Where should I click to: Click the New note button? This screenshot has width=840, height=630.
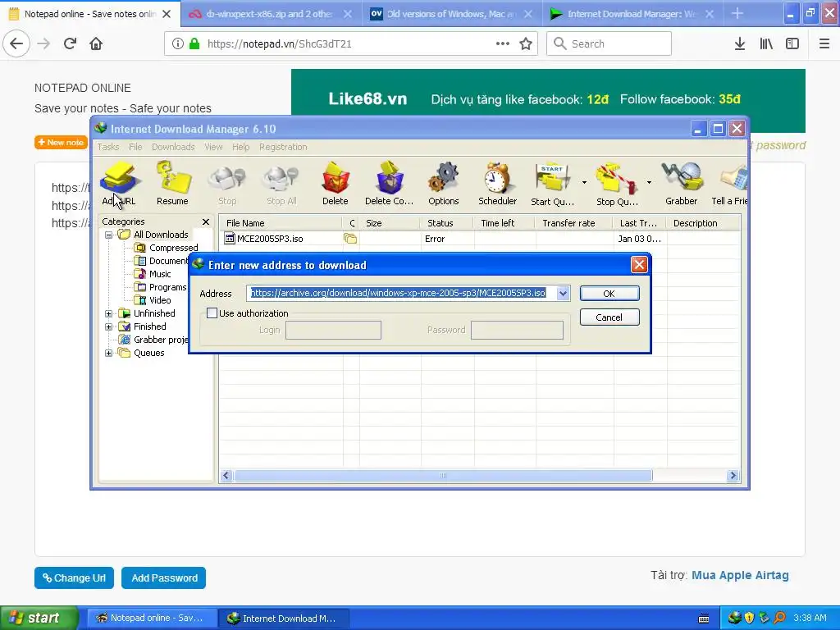pos(61,143)
